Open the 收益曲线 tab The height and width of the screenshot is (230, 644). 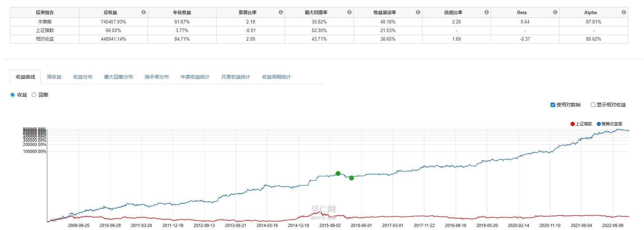26,77
